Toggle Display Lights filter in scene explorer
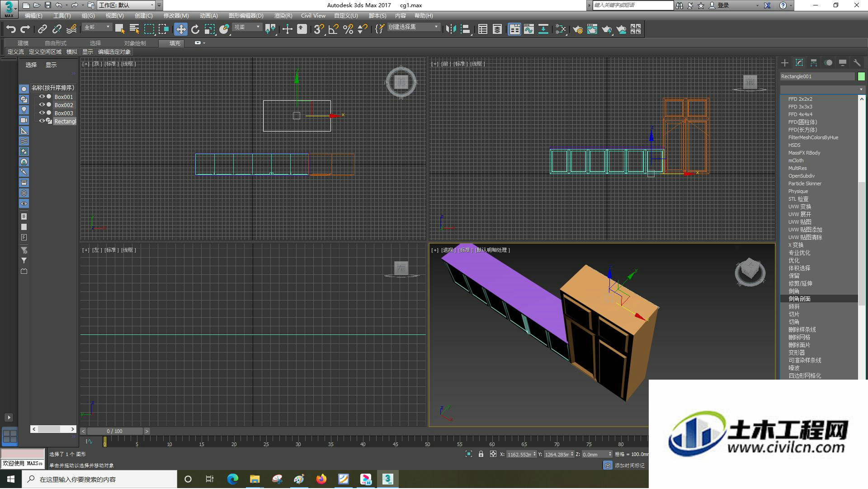Viewport: 868px width, 489px height. pos(24,110)
